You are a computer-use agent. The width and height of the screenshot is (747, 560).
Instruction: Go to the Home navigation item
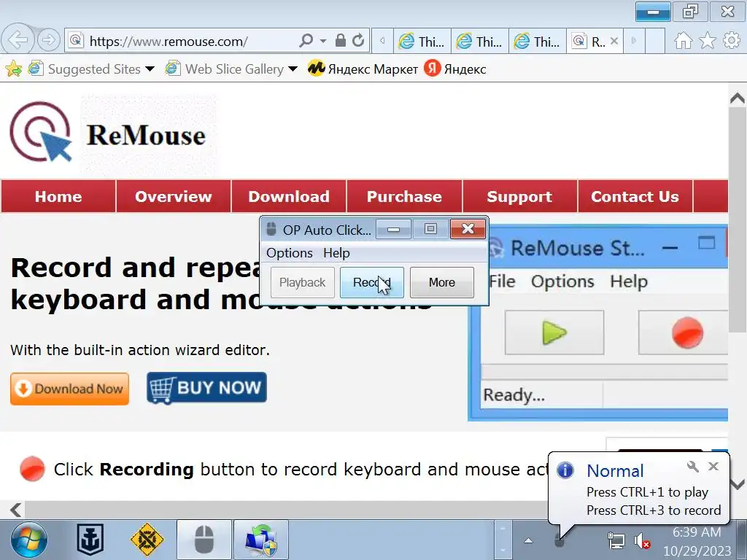[58, 196]
